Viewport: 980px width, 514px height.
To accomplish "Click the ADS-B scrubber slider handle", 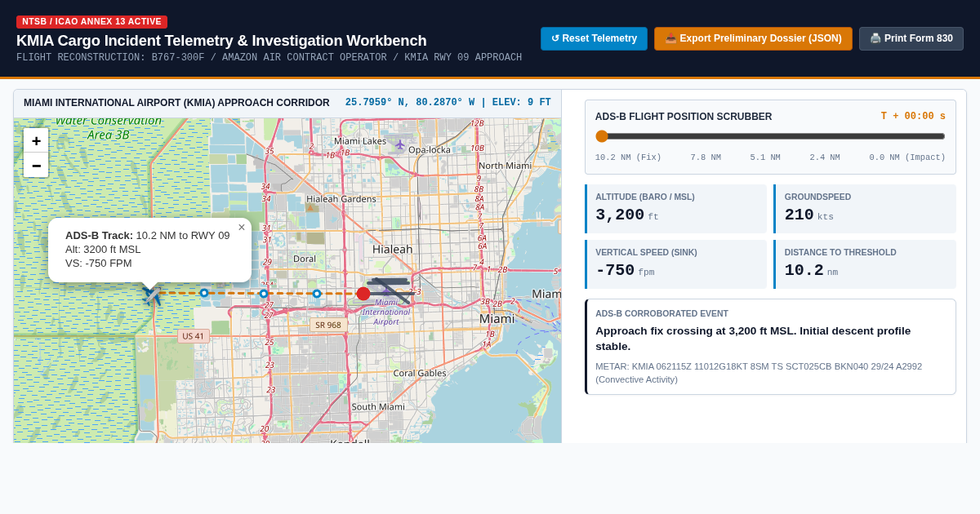I will (602, 136).
